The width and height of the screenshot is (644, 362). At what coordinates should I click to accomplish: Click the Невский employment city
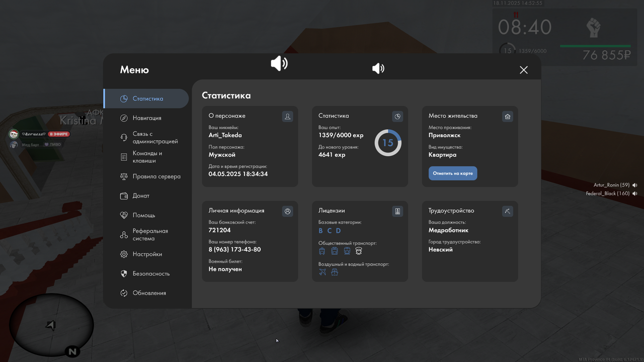click(441, 249)
